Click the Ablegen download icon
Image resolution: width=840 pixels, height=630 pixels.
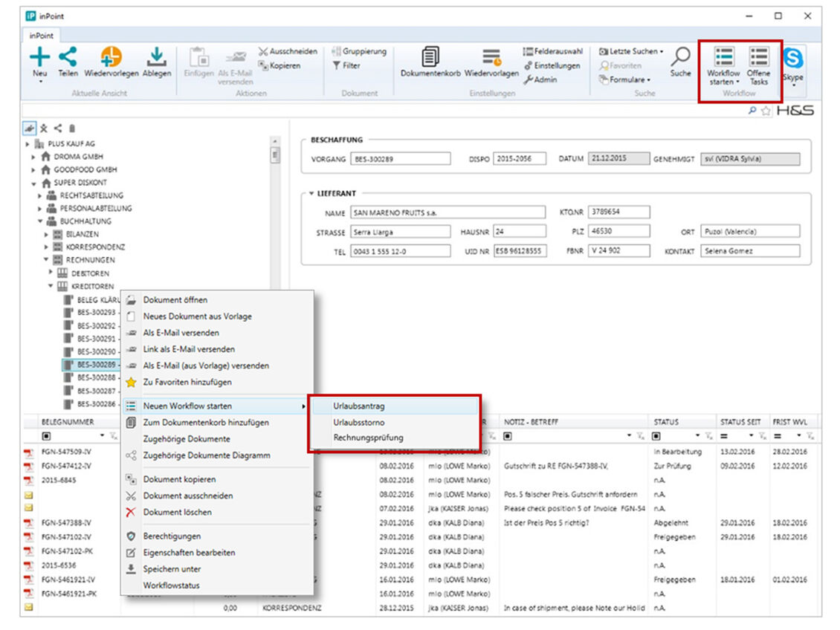[x=156, y=56]
